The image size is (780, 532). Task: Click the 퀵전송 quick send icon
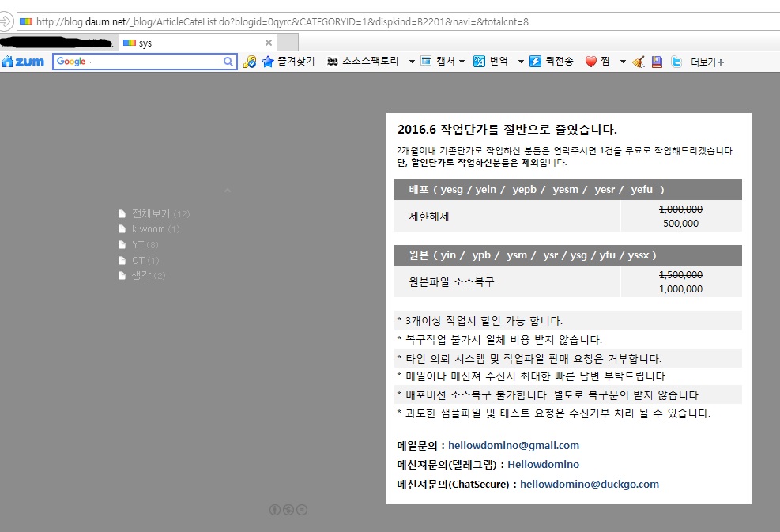(535, 62)
